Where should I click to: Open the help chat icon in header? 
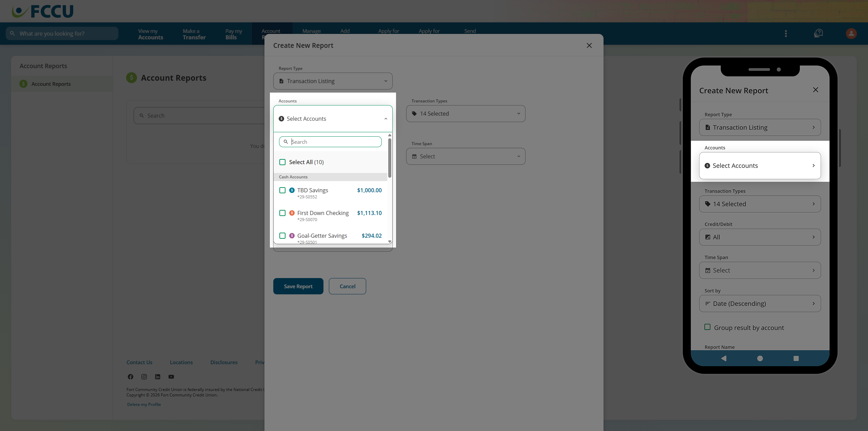click(818, 34)
